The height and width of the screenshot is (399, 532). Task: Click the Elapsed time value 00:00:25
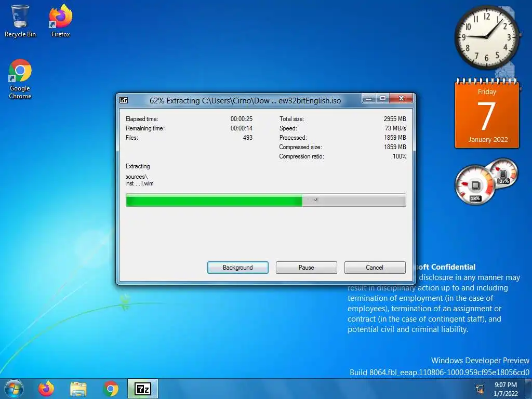242,119
